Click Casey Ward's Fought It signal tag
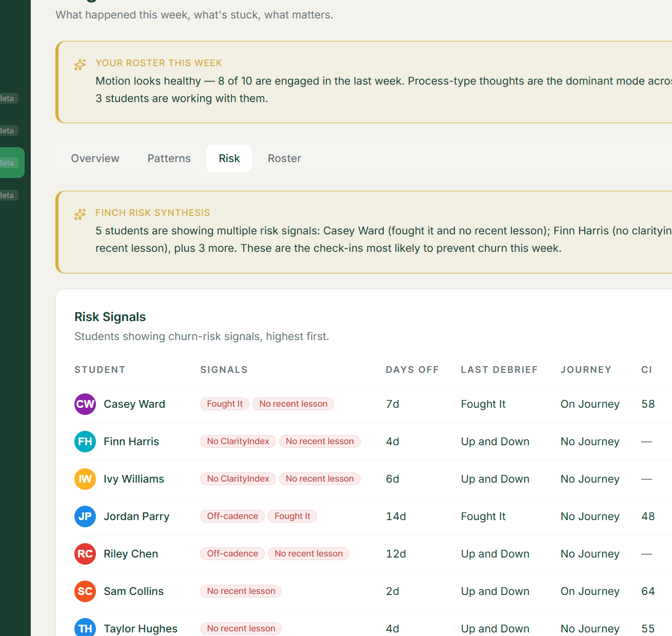Viewport: 672px width, 636px height. point(225,404)
